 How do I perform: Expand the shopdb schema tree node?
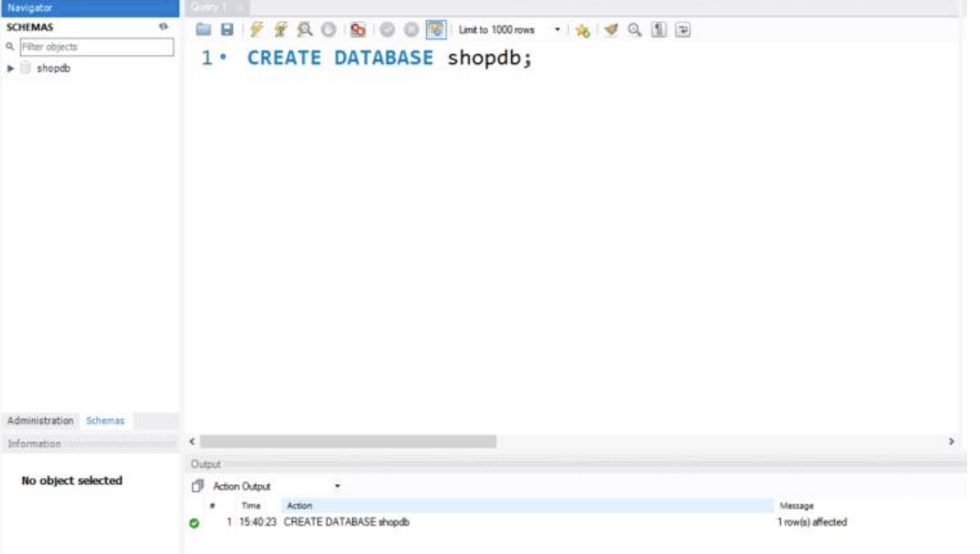pos(11,68)
